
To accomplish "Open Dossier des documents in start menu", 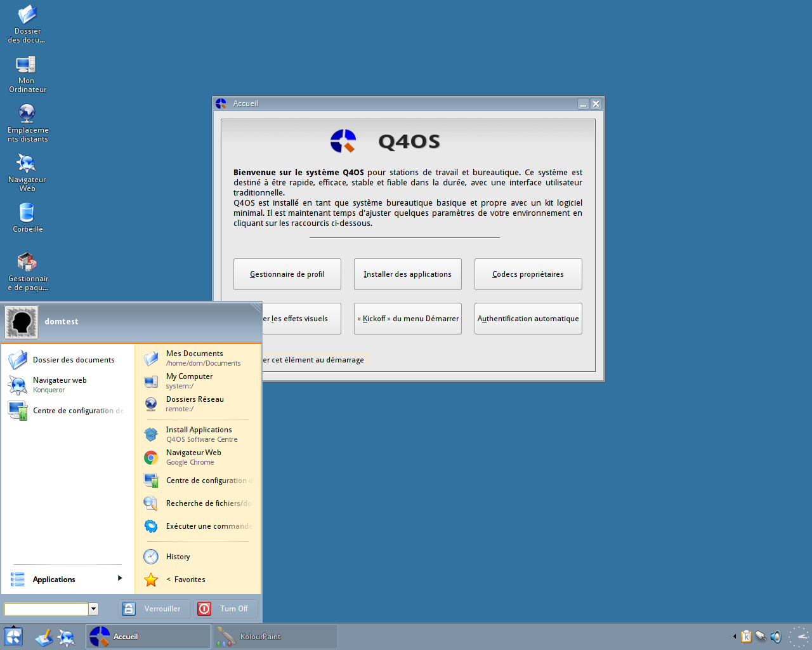I will point(67,360).
